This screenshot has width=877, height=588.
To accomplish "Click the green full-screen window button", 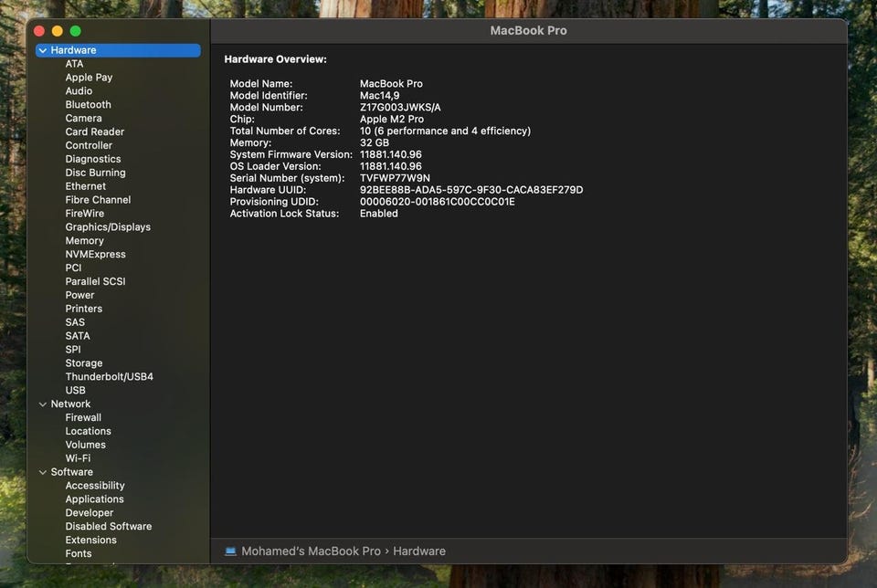I will 76,31.
